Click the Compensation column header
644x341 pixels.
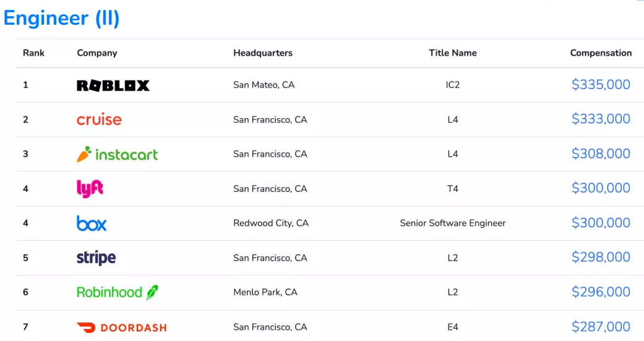tap(601, 53)
